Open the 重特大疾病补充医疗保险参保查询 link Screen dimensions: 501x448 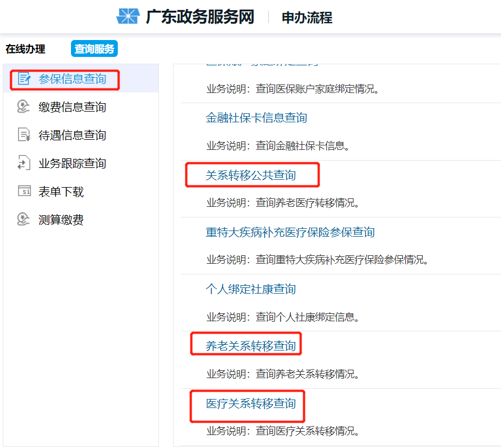[x=290, y=232]
